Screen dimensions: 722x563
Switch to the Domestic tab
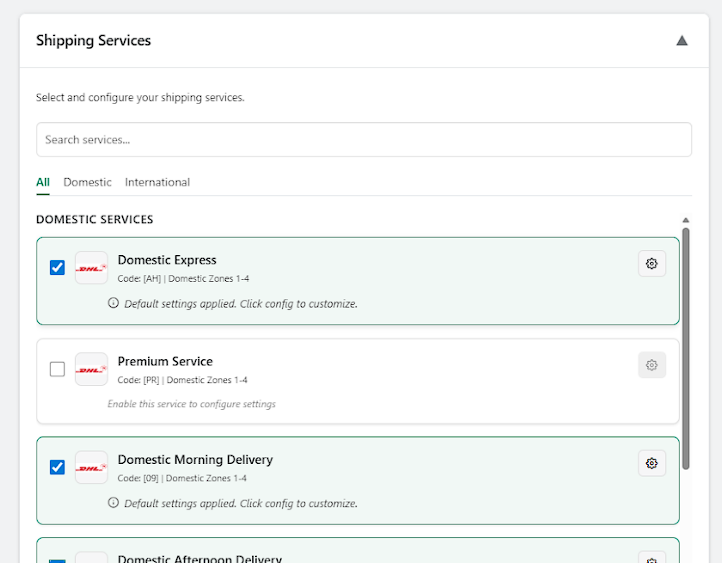click(x=87, y=182)
